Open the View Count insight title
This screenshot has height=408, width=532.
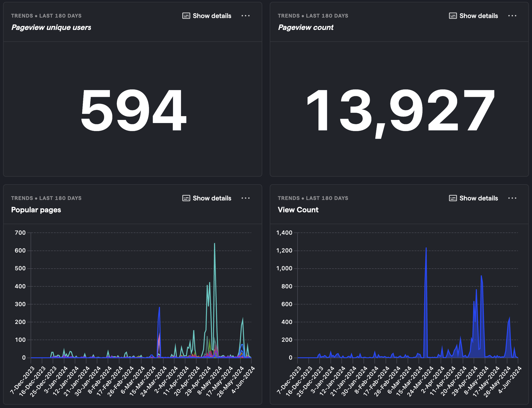pyautogui.click(x=298, y=210)
